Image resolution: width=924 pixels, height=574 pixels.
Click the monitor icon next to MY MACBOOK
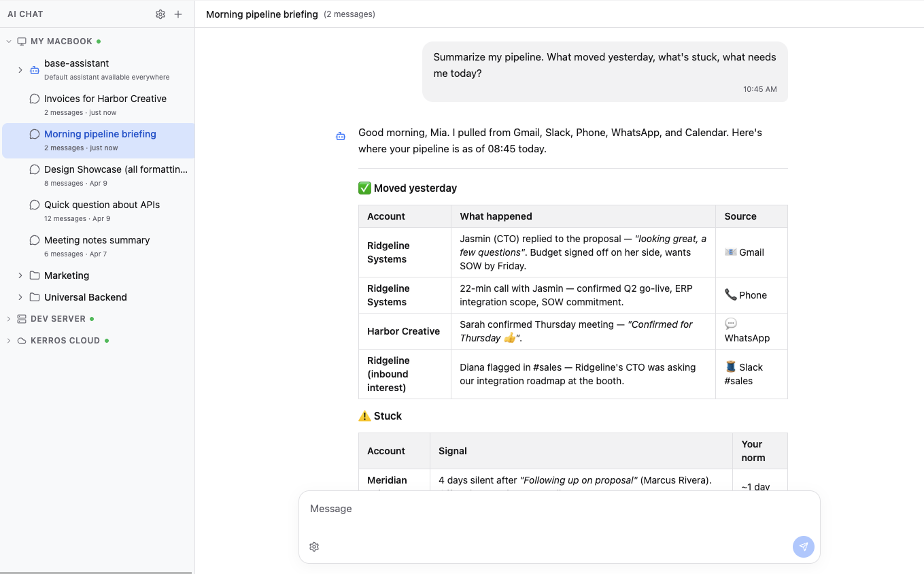click(x=21, y=41)
